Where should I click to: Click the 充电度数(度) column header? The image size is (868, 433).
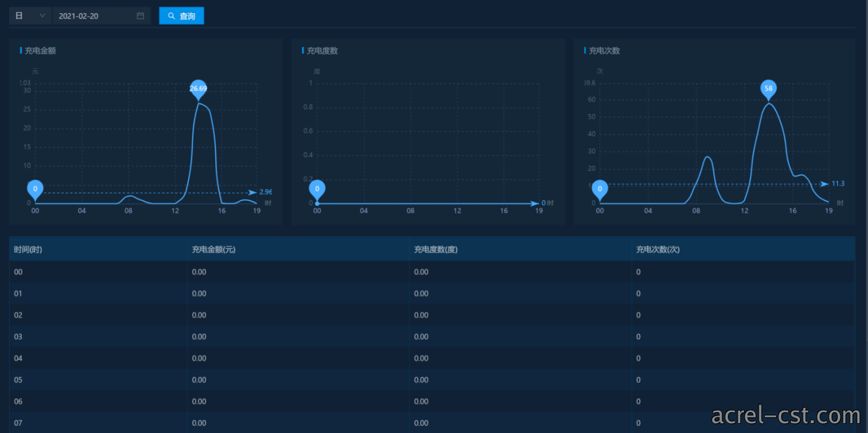point(436,249)
